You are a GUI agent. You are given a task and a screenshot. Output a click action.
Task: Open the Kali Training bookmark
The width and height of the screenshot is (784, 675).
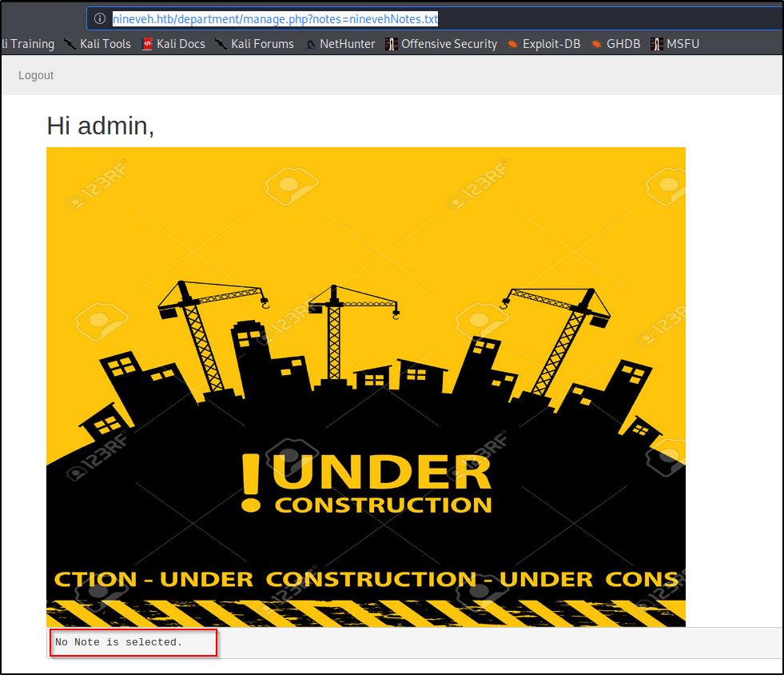coord(27,44)
